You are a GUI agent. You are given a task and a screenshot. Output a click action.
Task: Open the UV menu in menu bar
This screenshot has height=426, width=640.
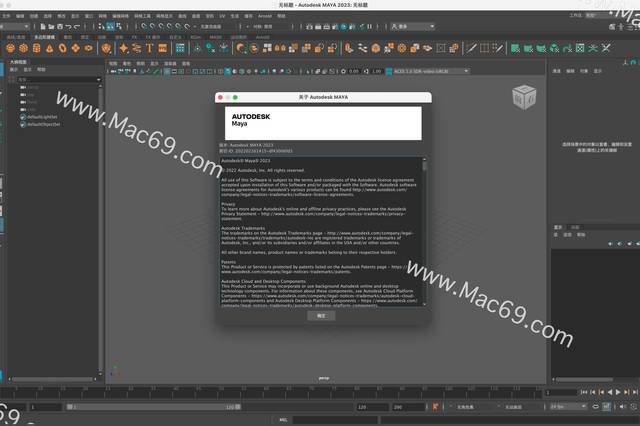click(x=222, y=16)
